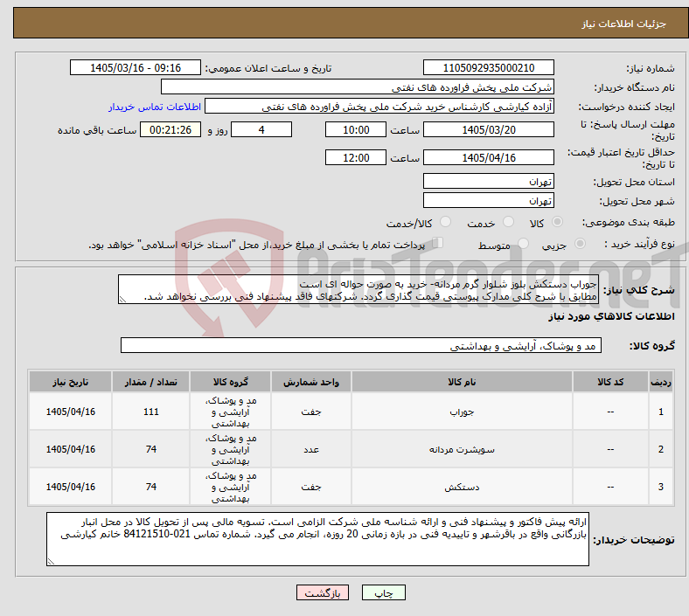Image resolution: width=689 pixels, height=616 pixels.
Task: Click the جوراب item name cell
Action: point(462,412)
